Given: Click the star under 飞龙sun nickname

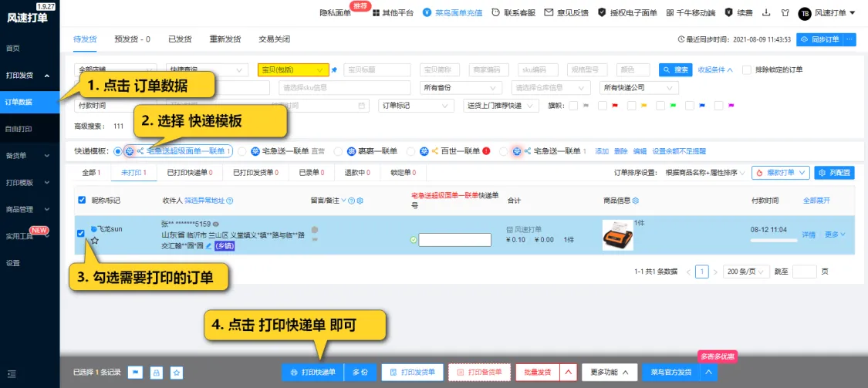Looking at the screenshot, I should [x=95, y=241].
